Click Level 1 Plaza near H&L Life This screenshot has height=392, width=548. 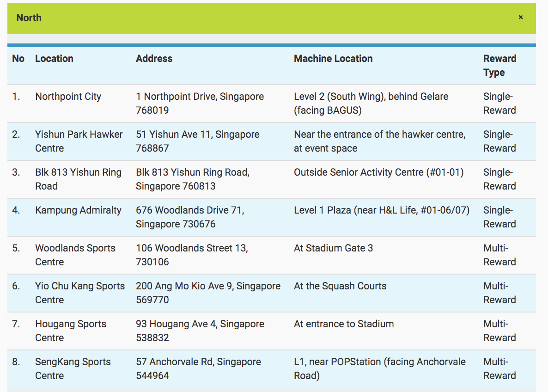[382, 210]
